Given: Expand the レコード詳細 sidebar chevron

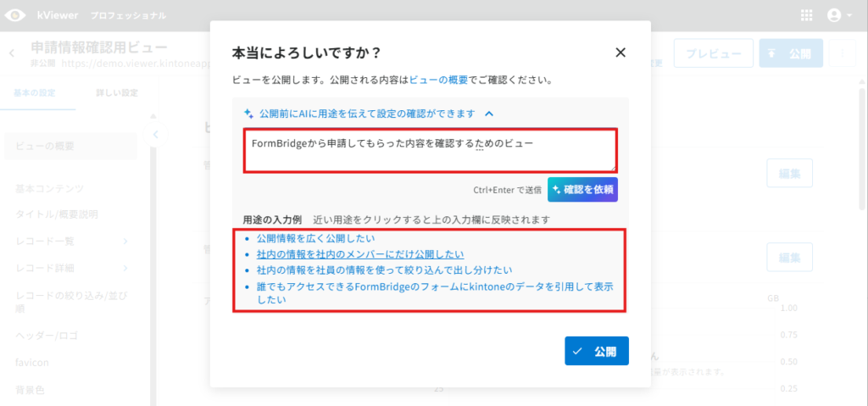Looking at the screenshot, I should tap(125, 268).
